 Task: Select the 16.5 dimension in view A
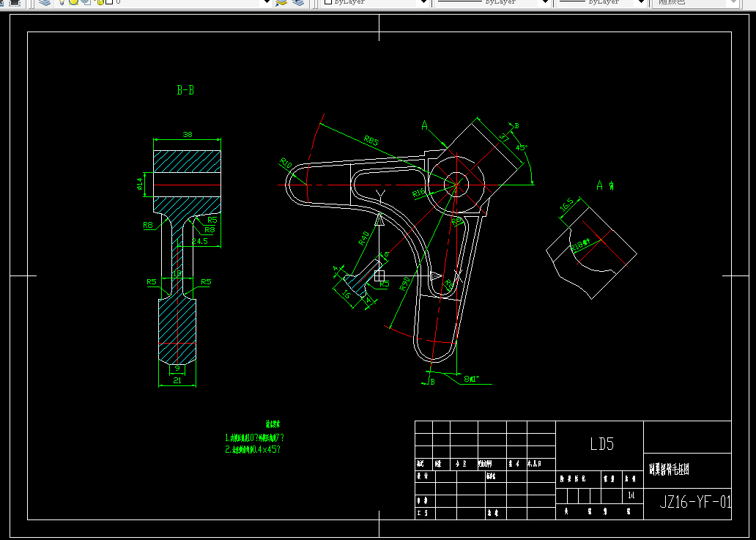tap(567, 204)
